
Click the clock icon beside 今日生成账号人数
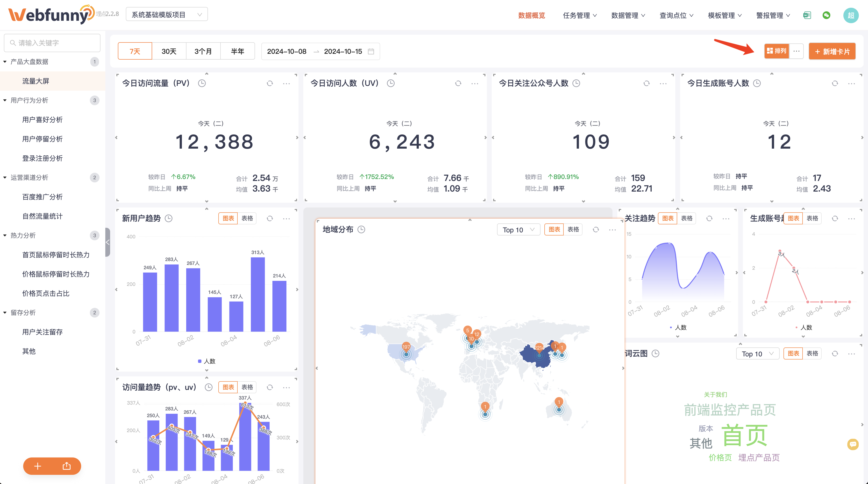pos(757,83)
